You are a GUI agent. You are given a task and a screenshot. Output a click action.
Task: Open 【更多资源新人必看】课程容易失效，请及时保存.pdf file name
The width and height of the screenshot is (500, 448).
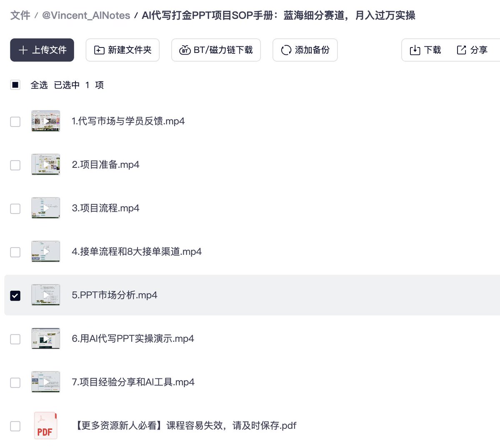[x=185, y=426]
